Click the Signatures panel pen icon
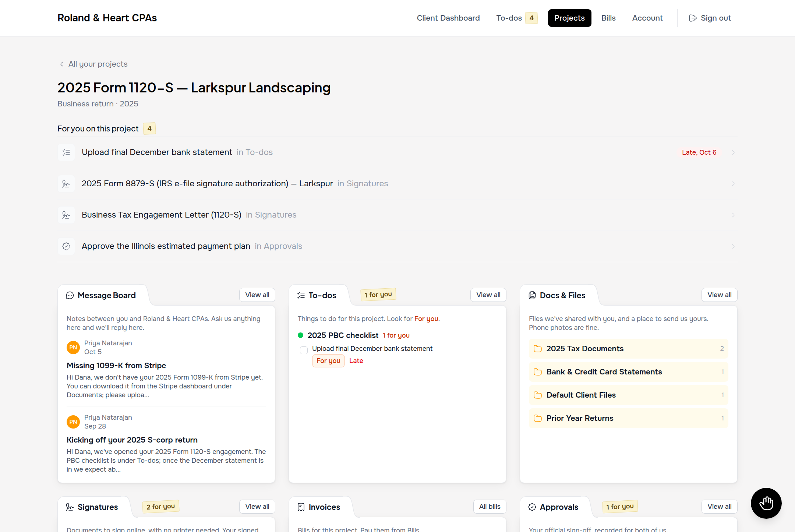 70,507
